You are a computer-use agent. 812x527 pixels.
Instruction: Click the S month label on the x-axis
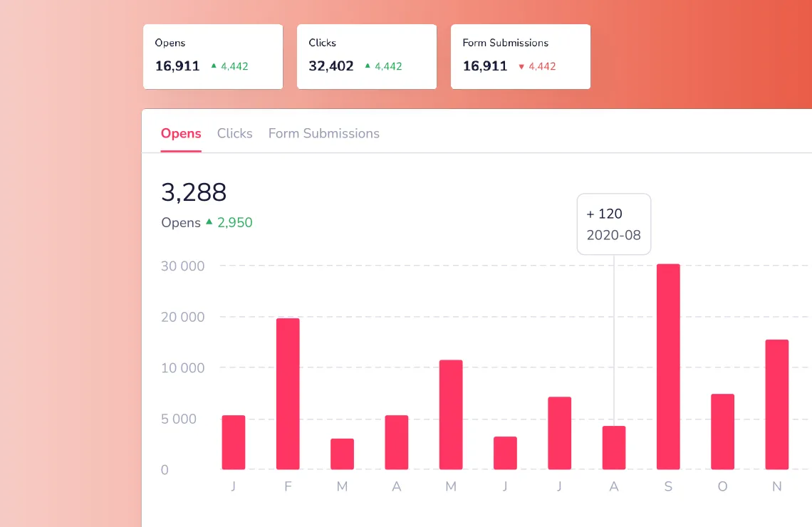[668, 486]
